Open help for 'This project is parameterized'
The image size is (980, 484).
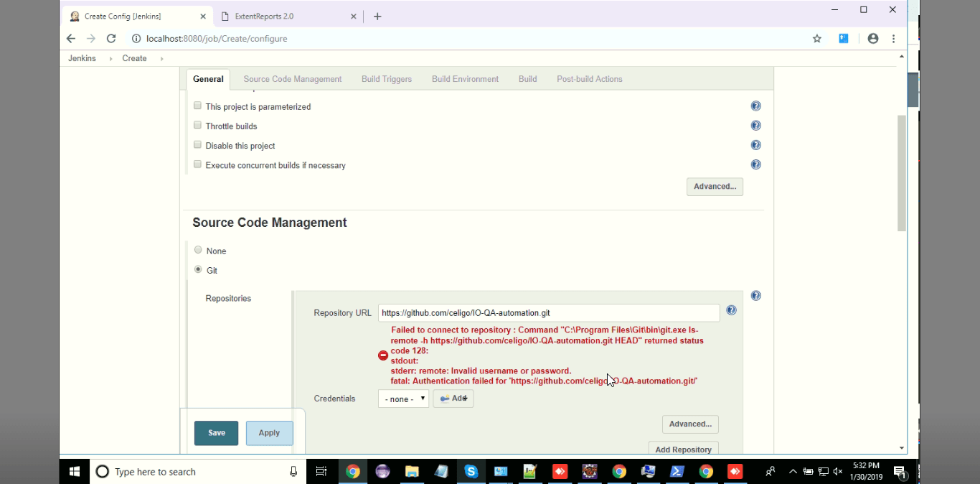click(x=755, y=106)
